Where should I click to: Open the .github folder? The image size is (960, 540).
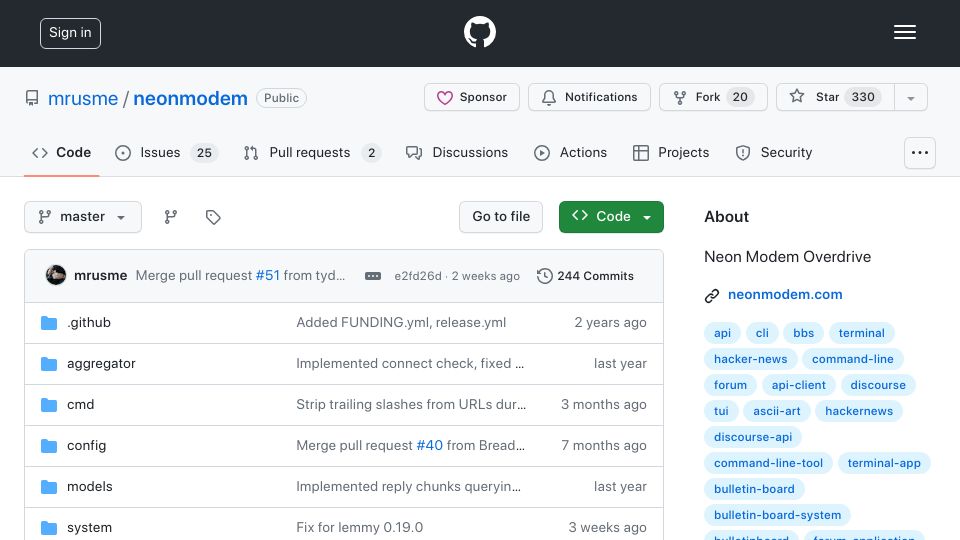coord(89,323)
